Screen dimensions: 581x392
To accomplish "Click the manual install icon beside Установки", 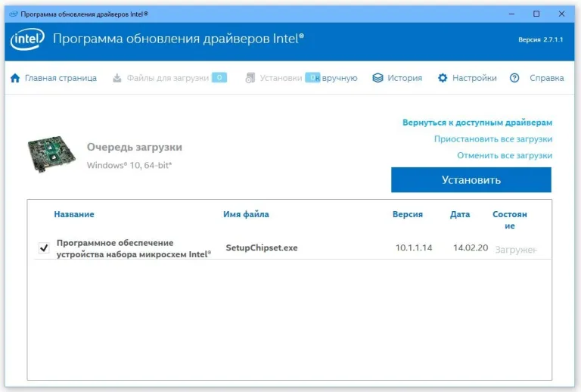I will point(250,78).
